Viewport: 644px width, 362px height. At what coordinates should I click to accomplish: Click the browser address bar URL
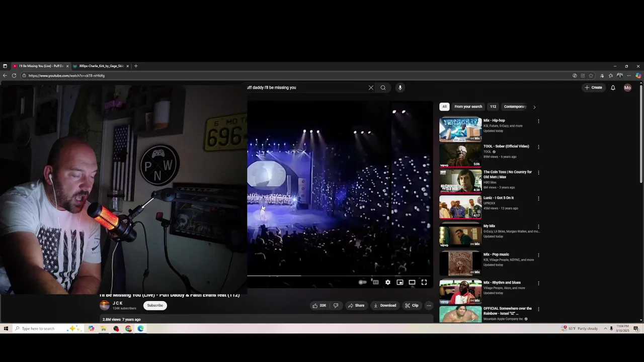(x=66, y=75)
